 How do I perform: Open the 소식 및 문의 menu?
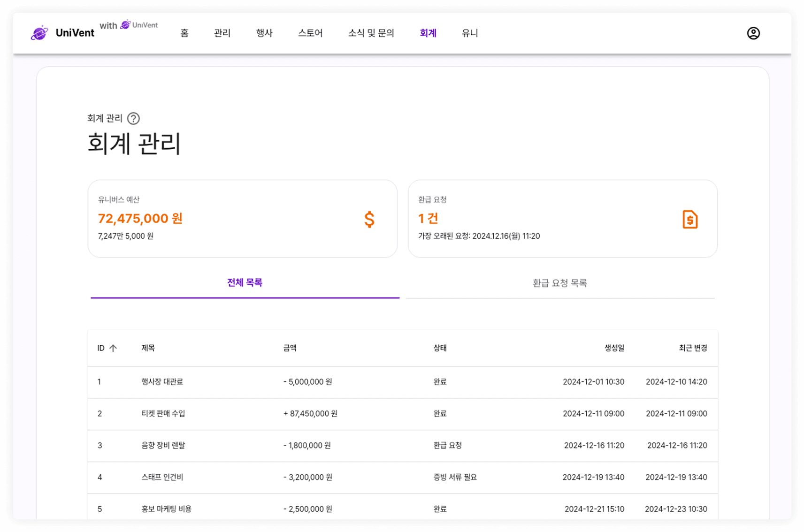pos(371,33)
